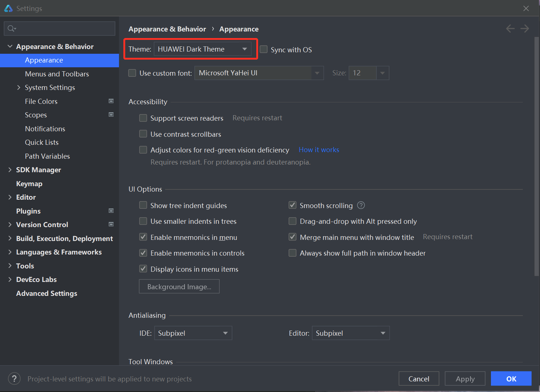Click the DevEco Studio logo in title bar
This screenshot has width=540, height=392.
8,8
